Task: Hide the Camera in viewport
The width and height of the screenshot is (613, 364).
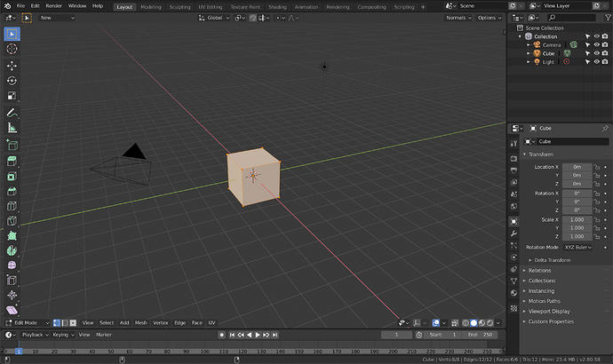Action: click(x=597, y=45)
